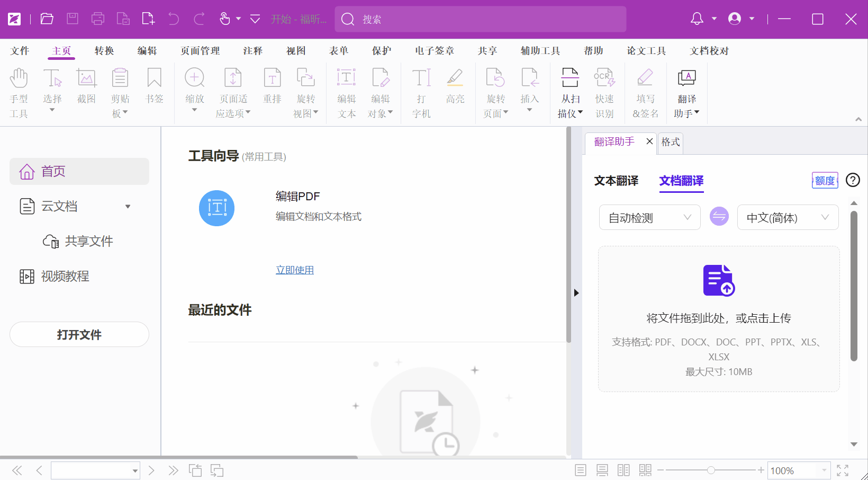
Task: Expand the 云文档 tree arrow
Action: pos(128,207)
